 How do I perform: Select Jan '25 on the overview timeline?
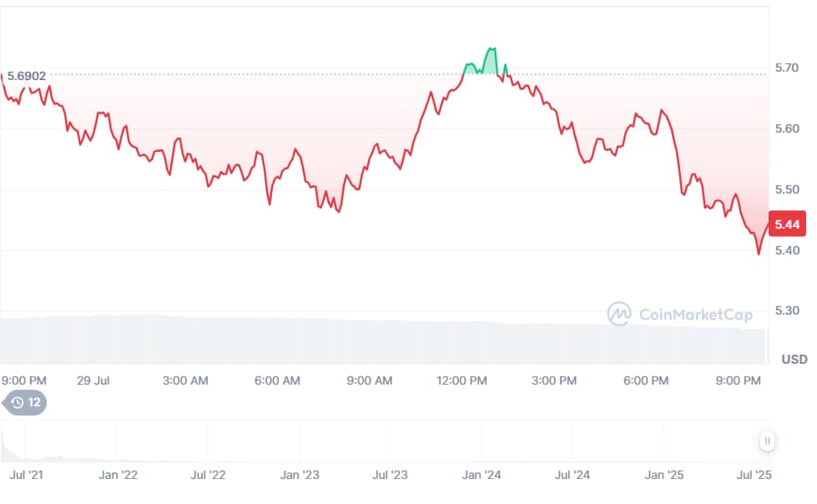pyautogui.click(x=664, y=475)
